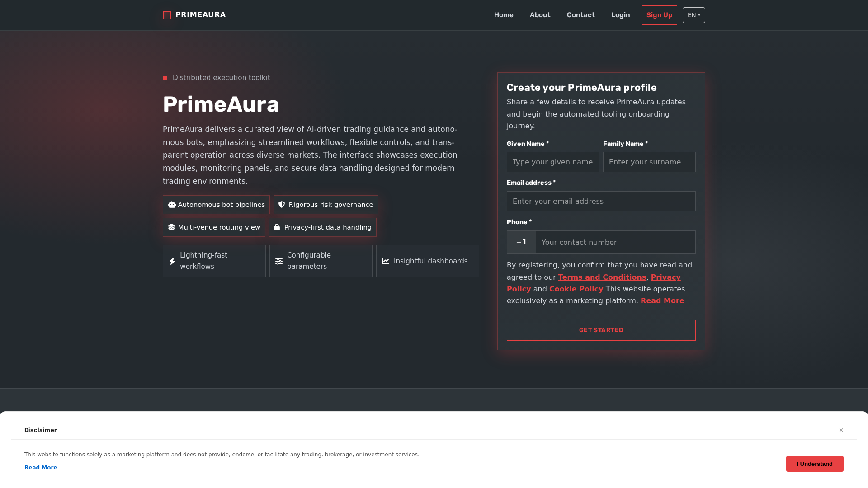Click the lightning bolt icon for workflows

coord(172,261)
